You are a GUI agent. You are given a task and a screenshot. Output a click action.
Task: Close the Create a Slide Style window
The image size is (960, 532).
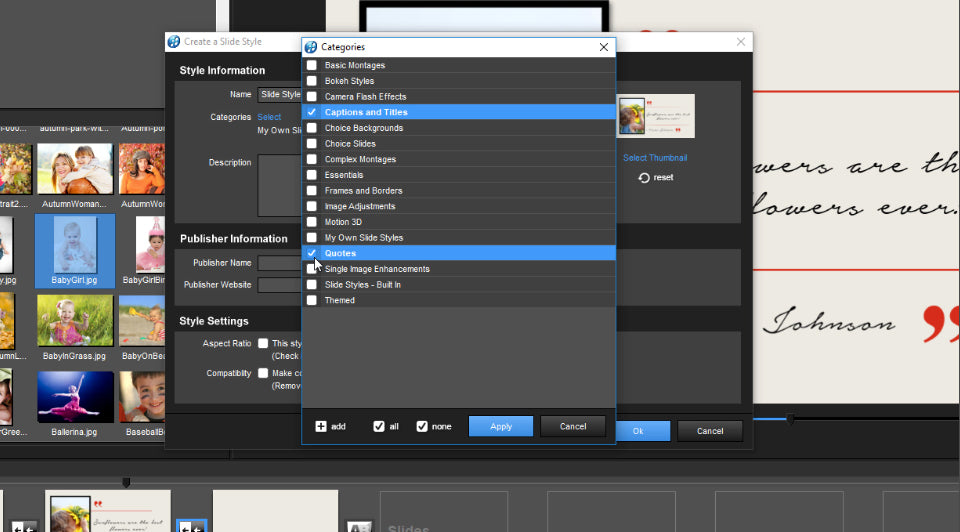point(741,42)
